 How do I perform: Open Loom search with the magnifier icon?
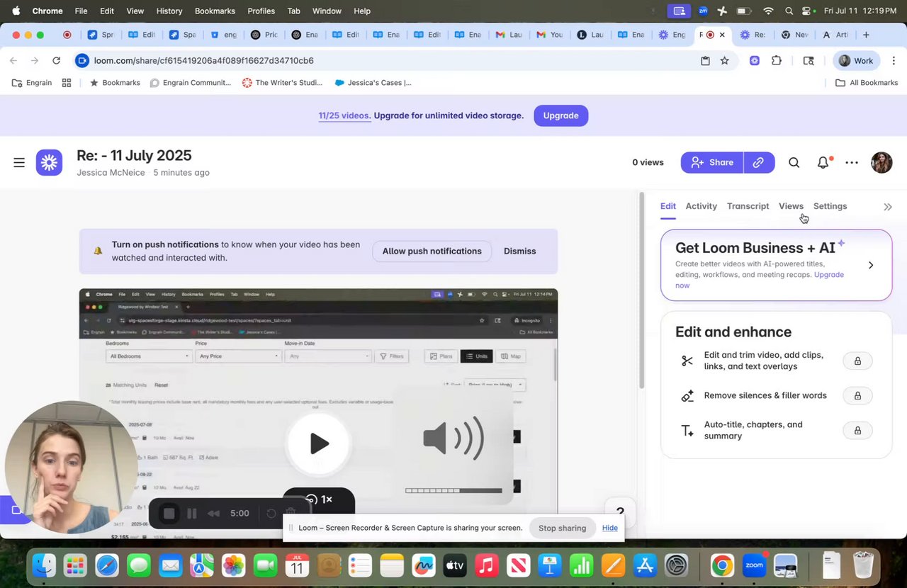794,163
